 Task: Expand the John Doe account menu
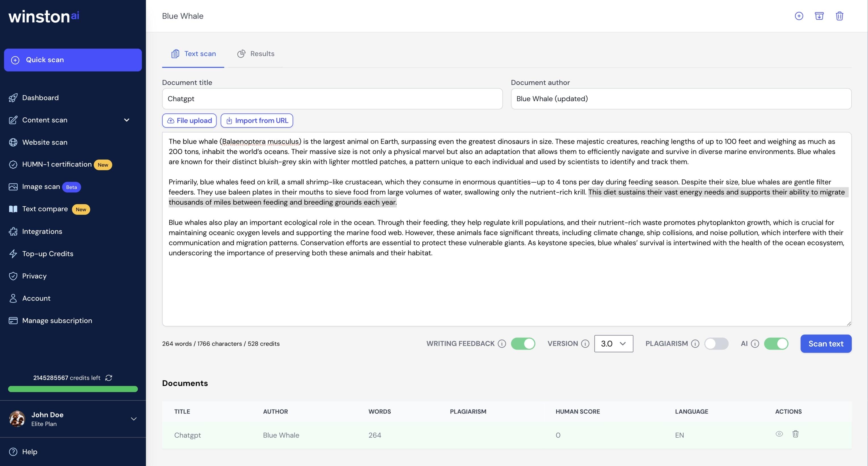(x=134, y=419)
